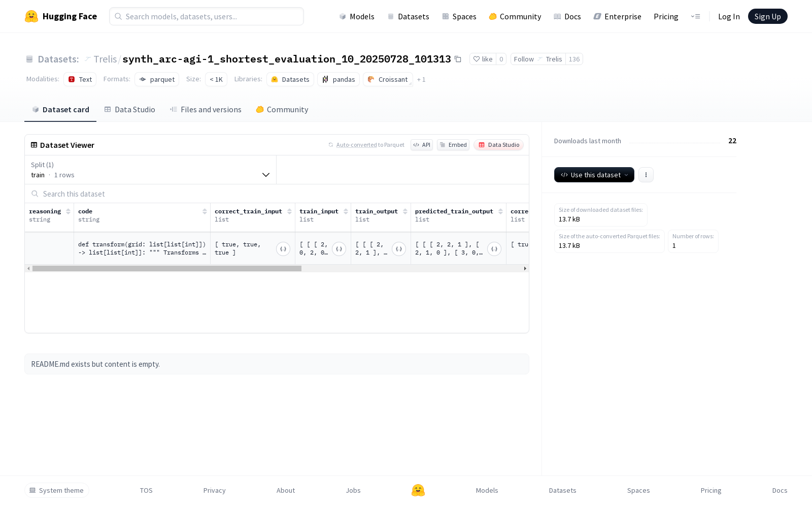Click the horizontal scrollbar thumb in the viewer

[x=167, y=268]
